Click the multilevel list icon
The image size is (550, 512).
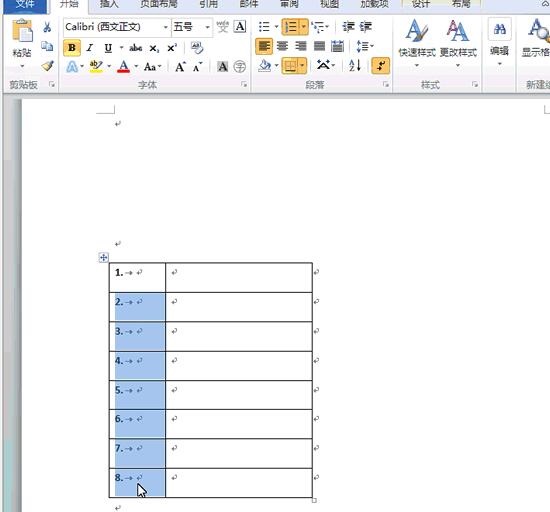tap(317, 27)
